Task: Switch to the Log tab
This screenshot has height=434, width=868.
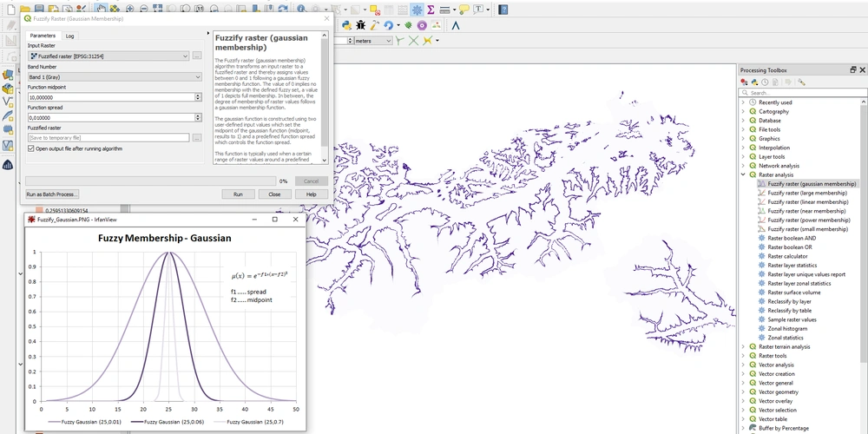Action: 69,36
